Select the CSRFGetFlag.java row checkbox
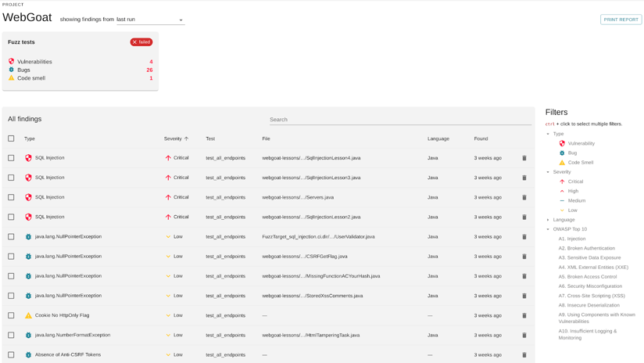The image size is (644, 363). point(11,257)
